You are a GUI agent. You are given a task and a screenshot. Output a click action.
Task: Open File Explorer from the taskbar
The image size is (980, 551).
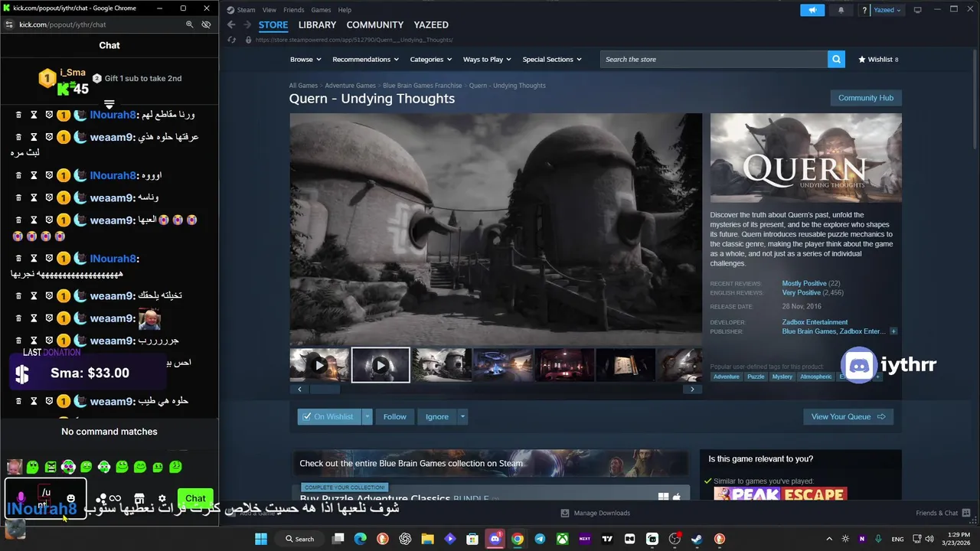pyautogui.click(x=427, y=539)
